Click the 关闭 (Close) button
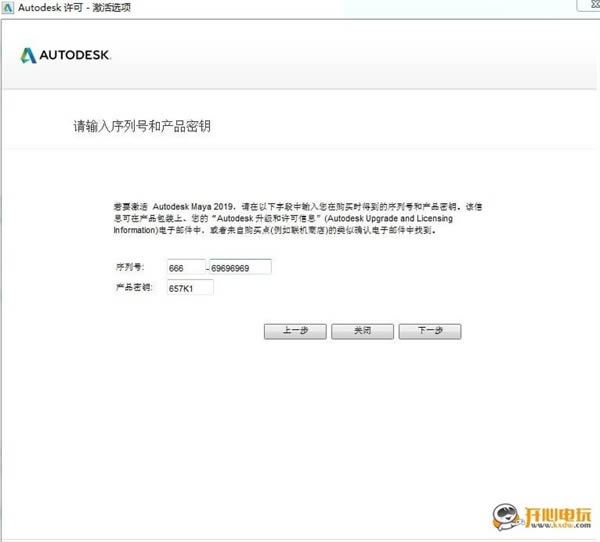The image size is (600, 542). coord(362,331)
